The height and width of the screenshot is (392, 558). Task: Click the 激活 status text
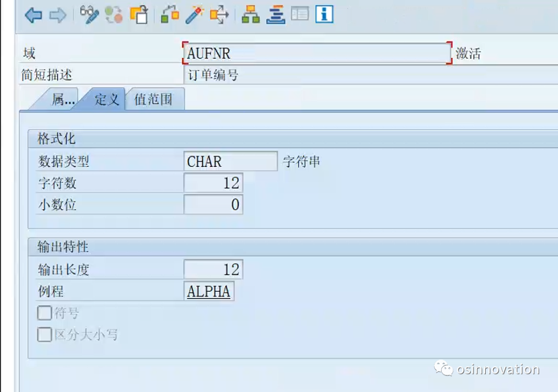(468, 54)
